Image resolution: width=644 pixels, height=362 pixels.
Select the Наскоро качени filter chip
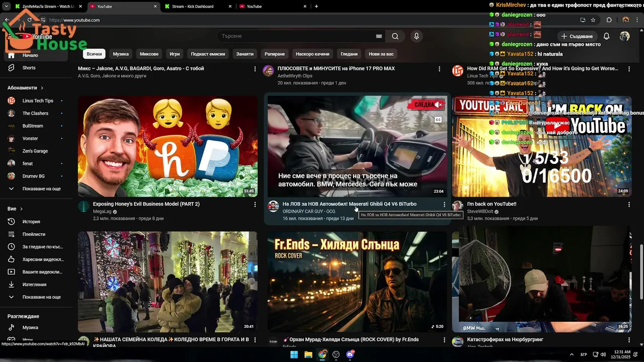coord(312,54)
